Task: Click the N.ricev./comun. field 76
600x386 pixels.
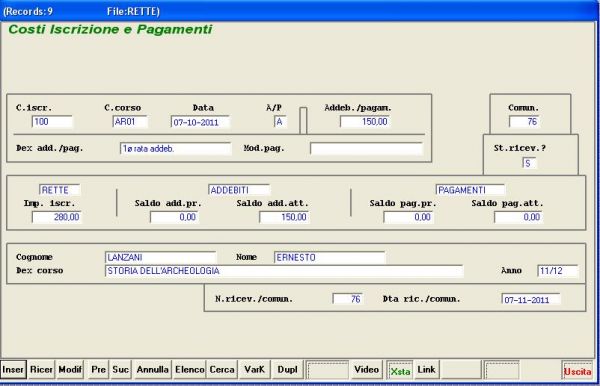Action: click(347, 299)
